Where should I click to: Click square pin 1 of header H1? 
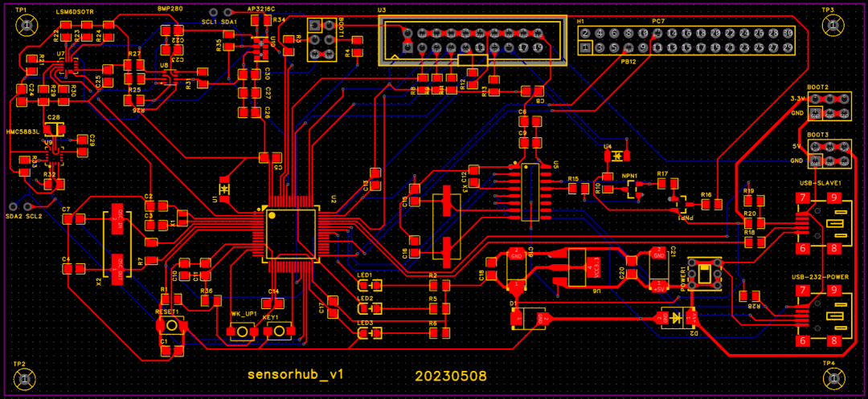[x=584, y=48]
